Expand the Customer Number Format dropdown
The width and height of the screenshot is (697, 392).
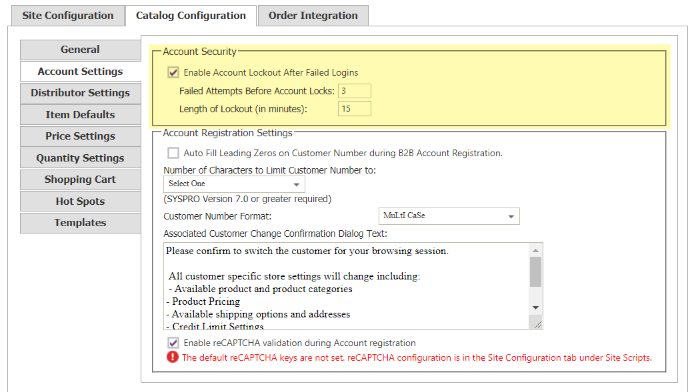[x=449, y=216]
